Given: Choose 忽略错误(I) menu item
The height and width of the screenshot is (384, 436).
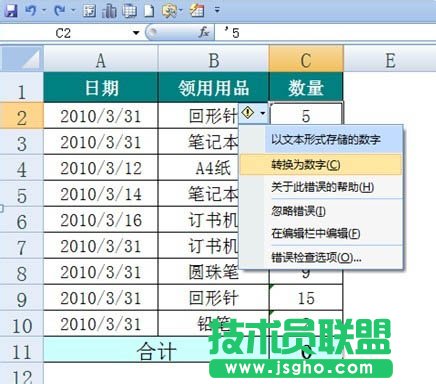Looking at the screenshot, I should click(x=321, y=211).
